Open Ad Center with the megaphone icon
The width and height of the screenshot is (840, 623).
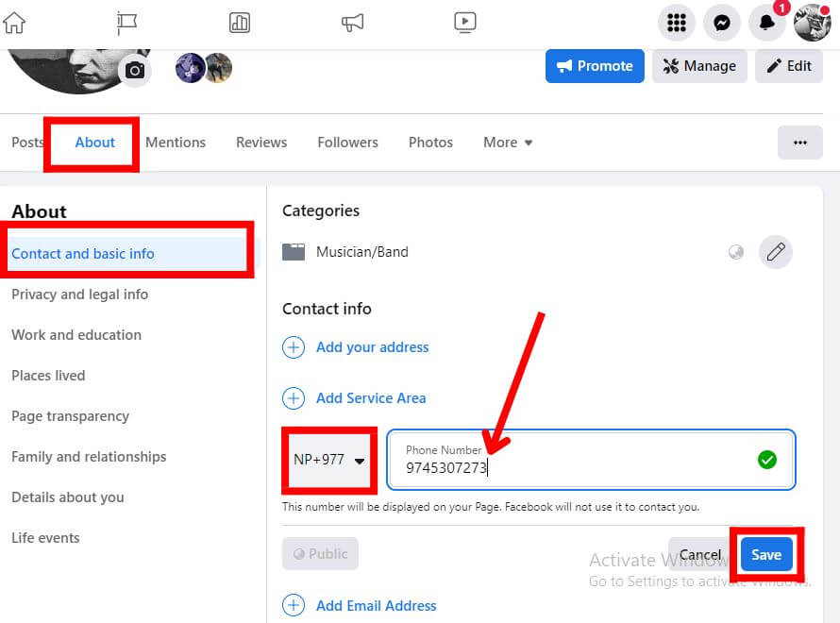(352, 23)
